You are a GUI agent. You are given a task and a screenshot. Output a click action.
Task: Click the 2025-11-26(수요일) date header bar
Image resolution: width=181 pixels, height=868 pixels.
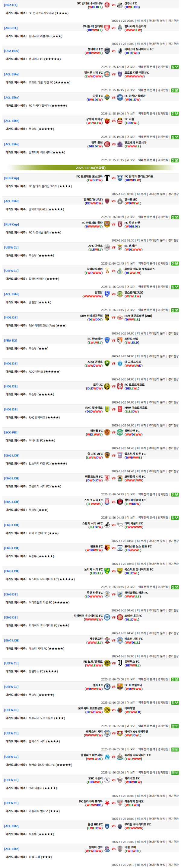pos(91,167)
